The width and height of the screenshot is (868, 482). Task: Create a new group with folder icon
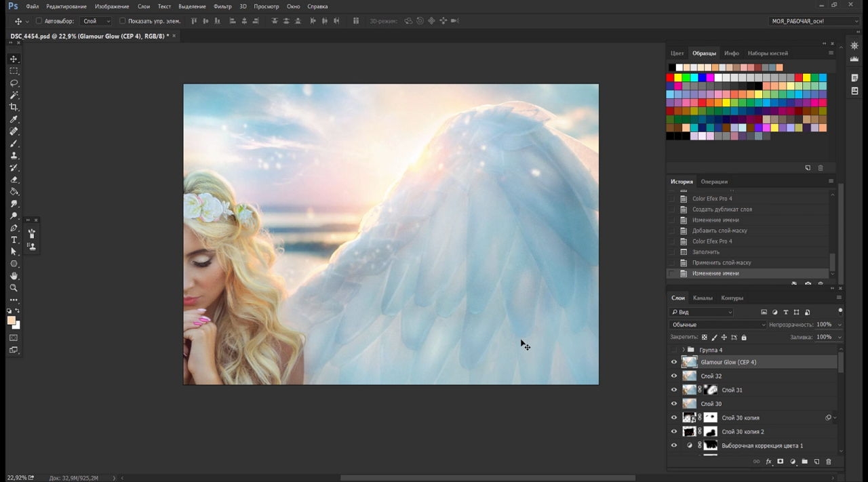804,462
